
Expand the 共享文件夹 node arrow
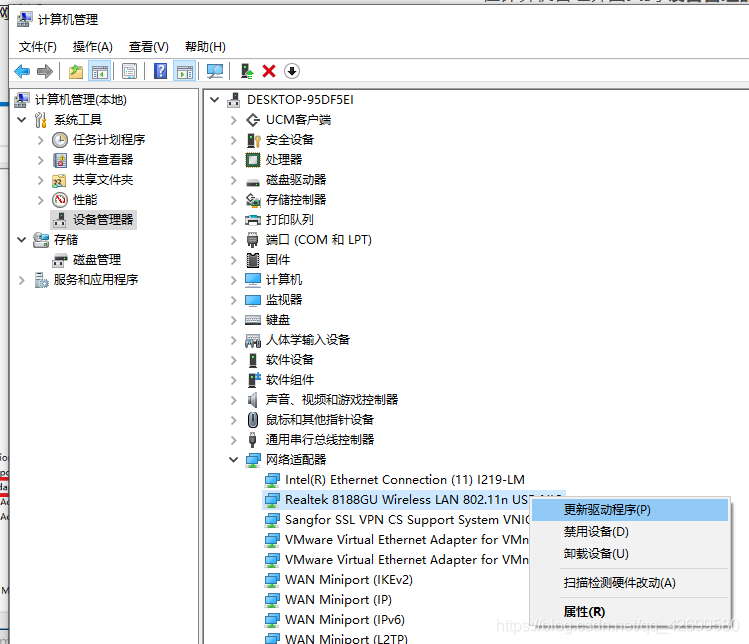click(x=41, y=180)
